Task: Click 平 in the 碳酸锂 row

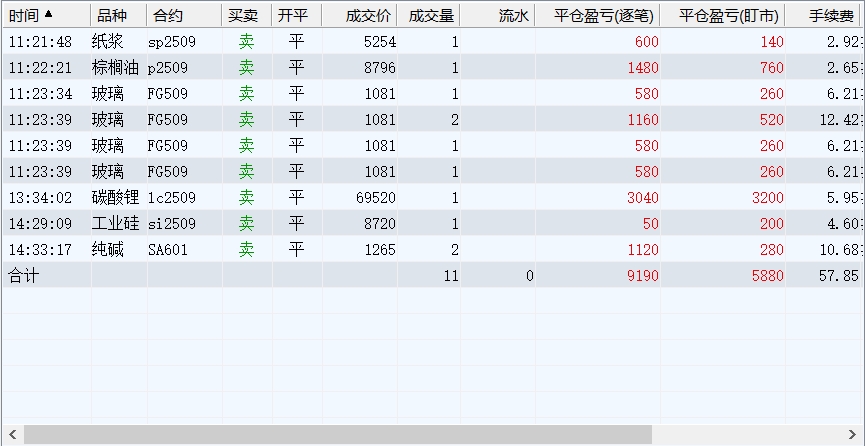Action: 296,197
